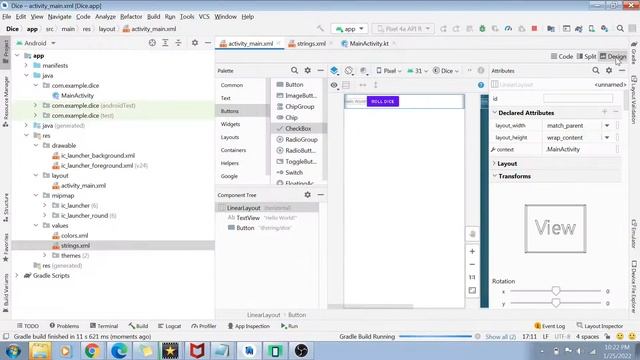Click zoom to fit screen icon

(x=472, y=291)
